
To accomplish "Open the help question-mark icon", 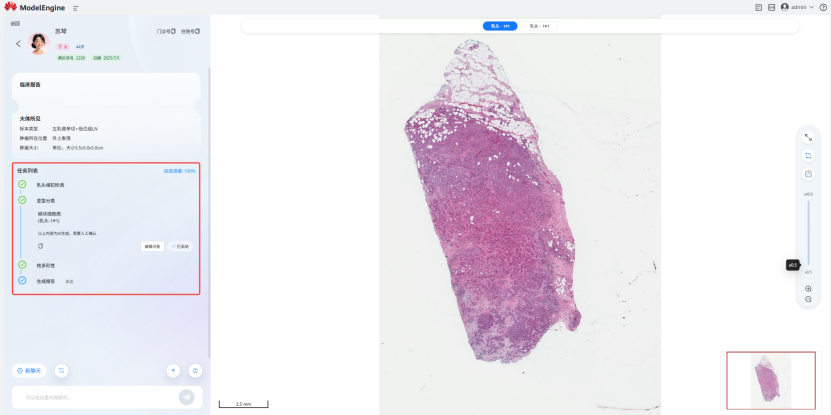I will tap(823, 7).
